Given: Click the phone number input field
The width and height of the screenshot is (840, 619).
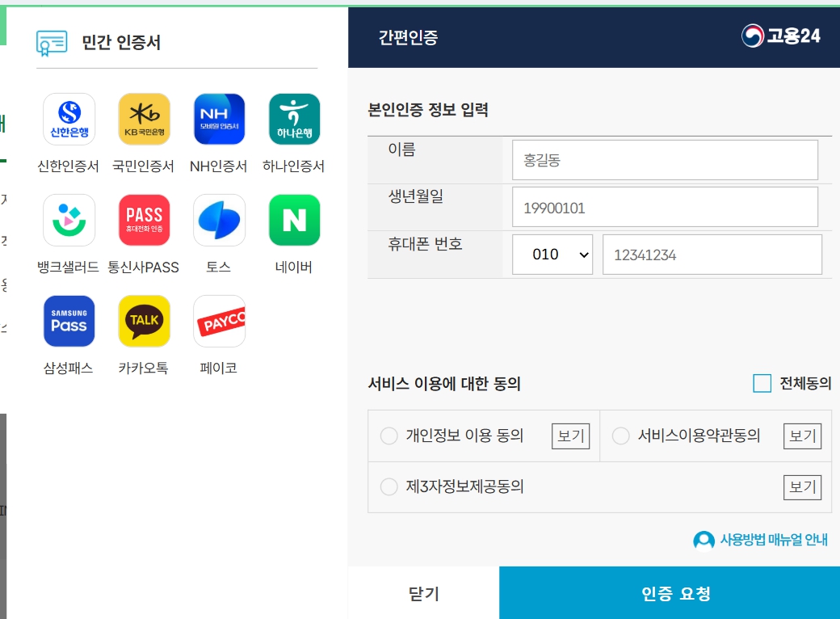Looking at the screenshot, I should point(712,255).
